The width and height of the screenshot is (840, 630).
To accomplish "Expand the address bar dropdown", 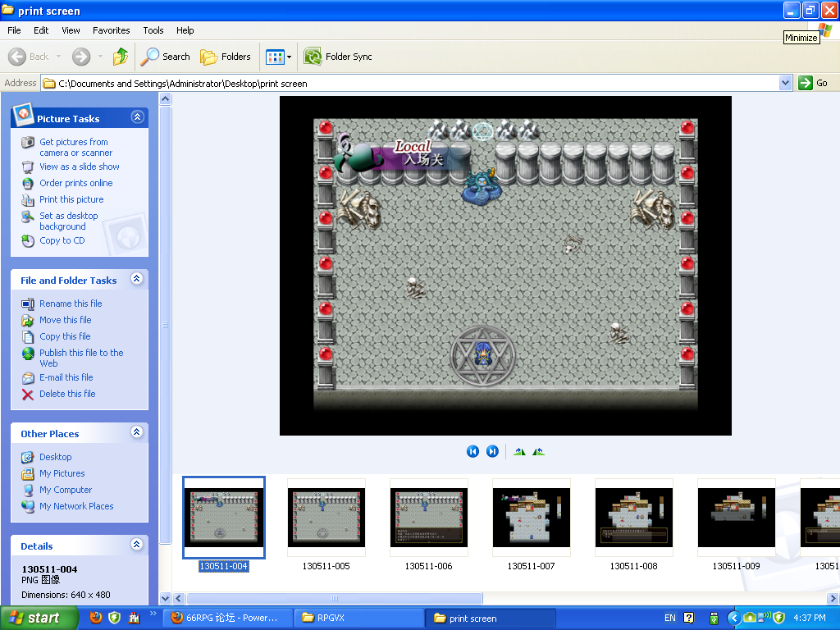I will pos(785,83).
